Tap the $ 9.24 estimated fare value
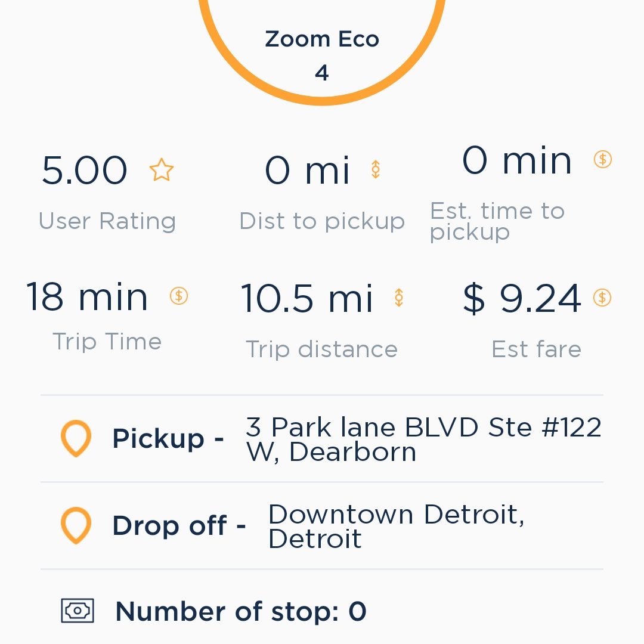This screenshot has width=644, height=644. pyautogui.click(x=522, y=298)
